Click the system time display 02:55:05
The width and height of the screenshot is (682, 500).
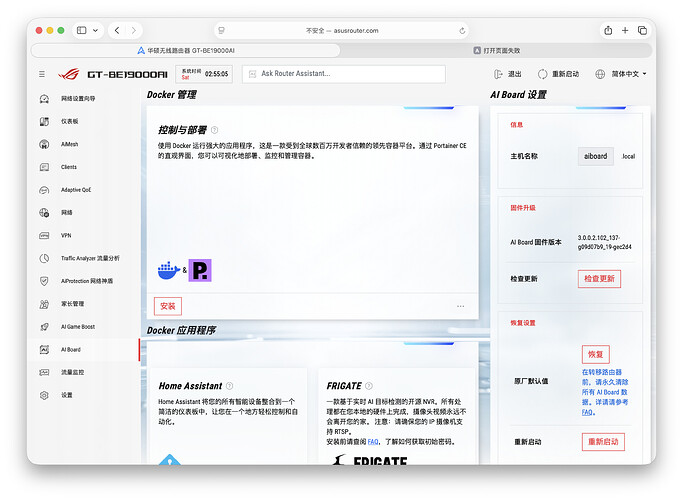pos(217,74)
